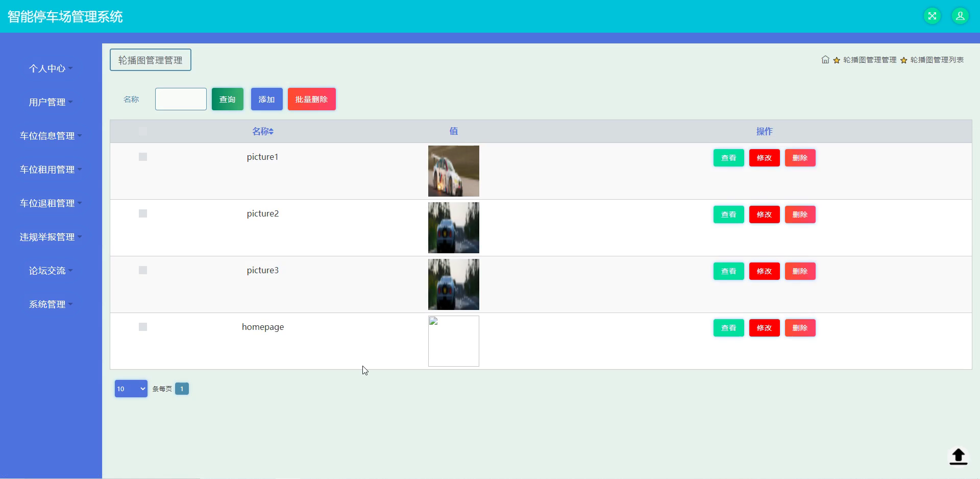Screen dimensions: 980x479
Task: Open the user profile icon in header
Action: pyautogui.click(x=960, y=16)
